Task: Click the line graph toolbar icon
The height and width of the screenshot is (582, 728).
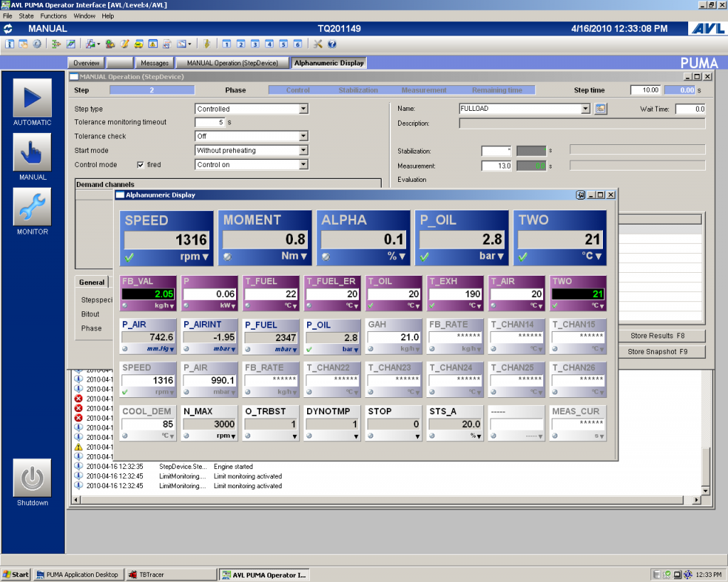Action: click(x=70, y=44)
